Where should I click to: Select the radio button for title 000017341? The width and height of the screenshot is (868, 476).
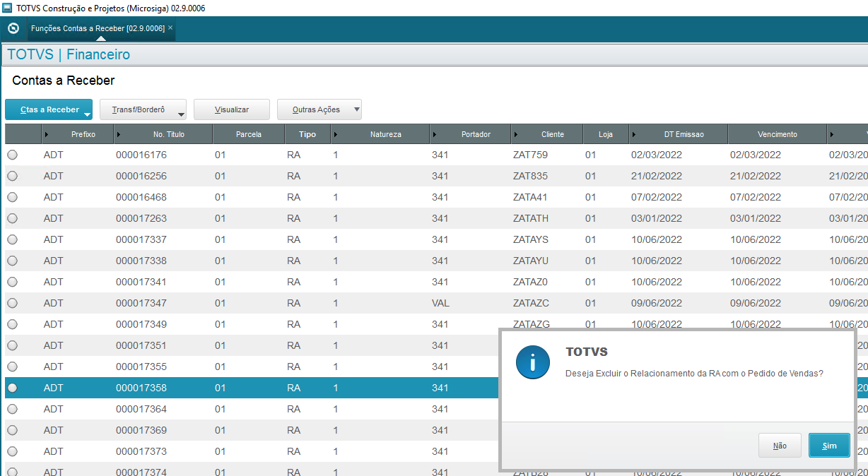(x=13, y=282)
